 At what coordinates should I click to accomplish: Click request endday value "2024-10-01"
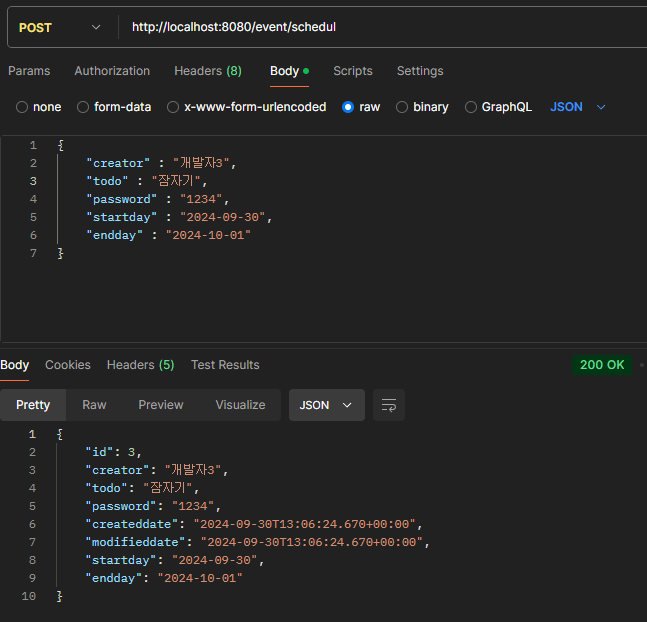pyautogui.click(x=208, y=235)
